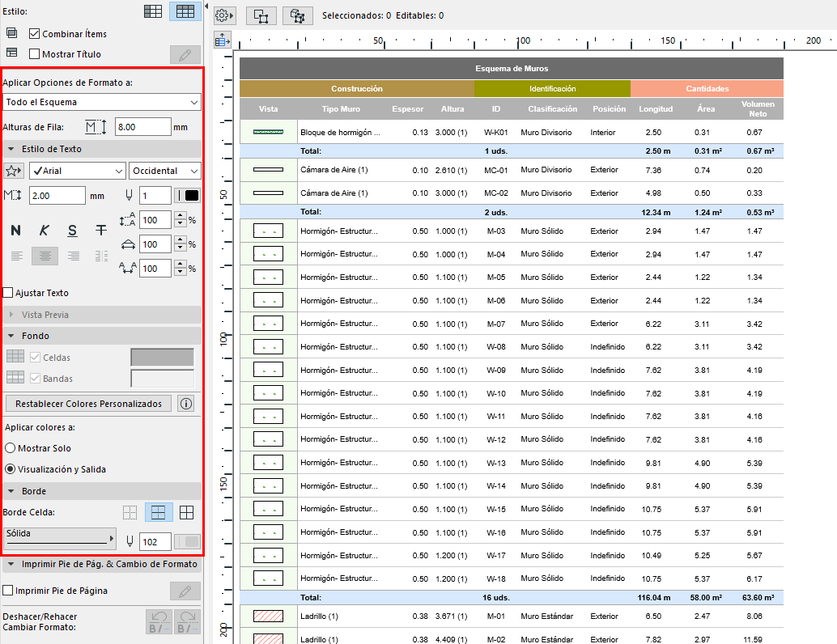Apply italic (K) text formatting
837x644 pixels.
click(44, 231)
